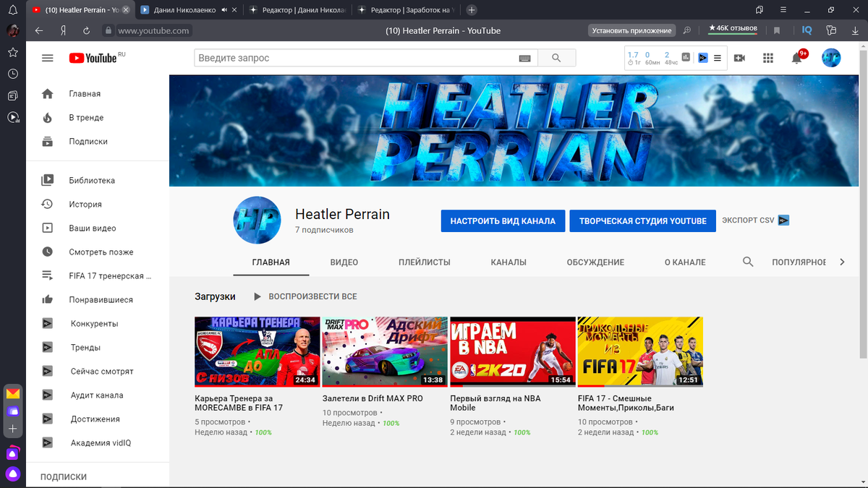Open vidIQ Конкуренты item

(98, 324)
